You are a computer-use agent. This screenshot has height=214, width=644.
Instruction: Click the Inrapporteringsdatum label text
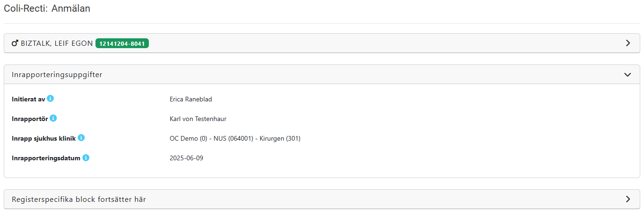(x=46, y=158)
